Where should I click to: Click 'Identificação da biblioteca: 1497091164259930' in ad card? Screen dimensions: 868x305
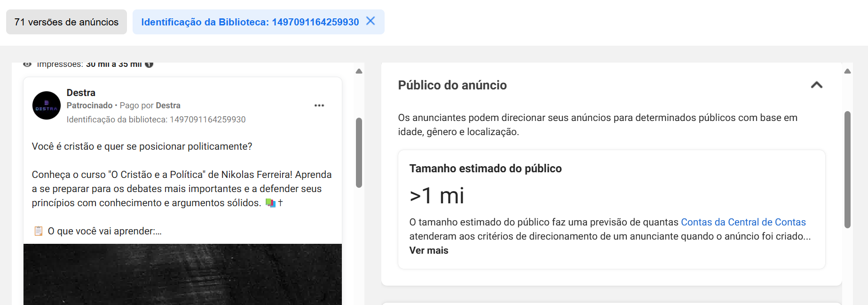pyautogui.click(x=156, y=120)
